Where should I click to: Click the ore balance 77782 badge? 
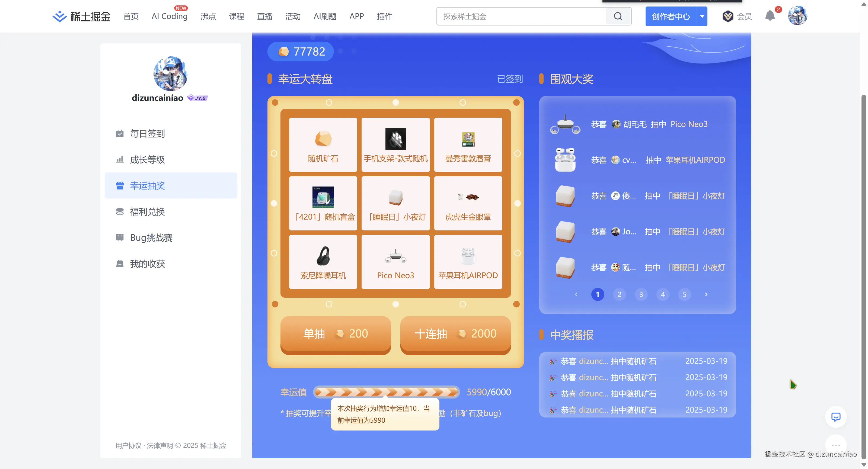click(301, 52)
